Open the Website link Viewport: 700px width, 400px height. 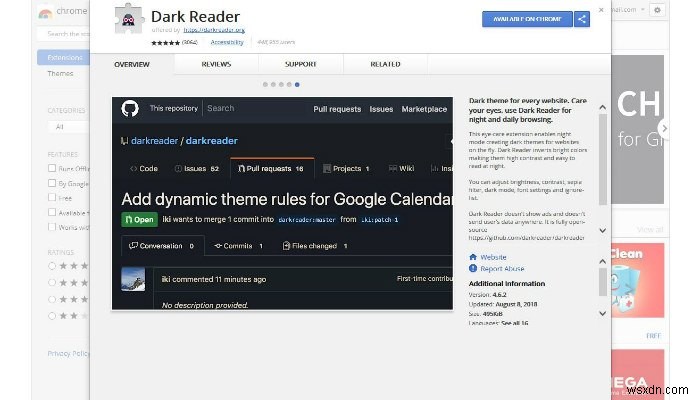coord(493,257)
